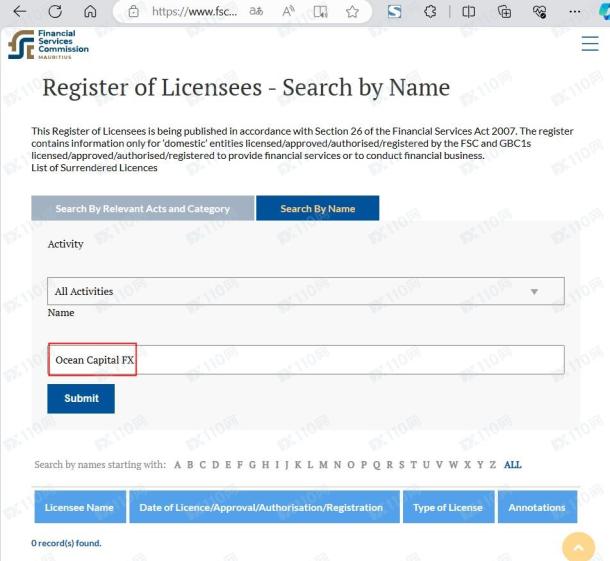Switch to Search By Relevant Acts and Category tab

click(142, 208)
